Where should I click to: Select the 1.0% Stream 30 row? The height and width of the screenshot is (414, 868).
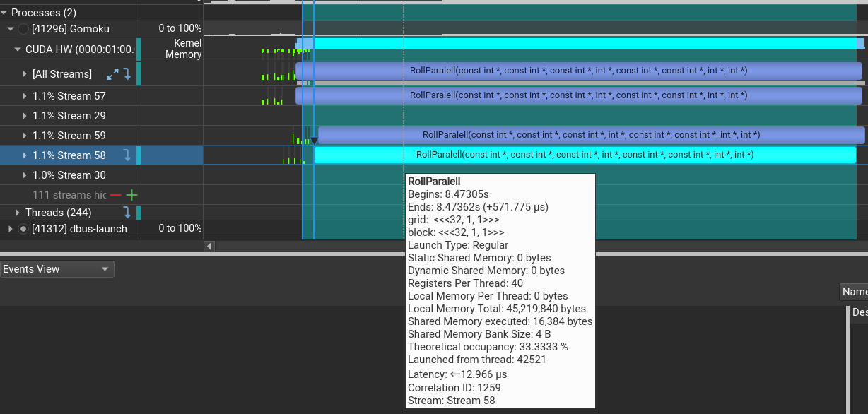pyautogui.click(x=69, y=175)
